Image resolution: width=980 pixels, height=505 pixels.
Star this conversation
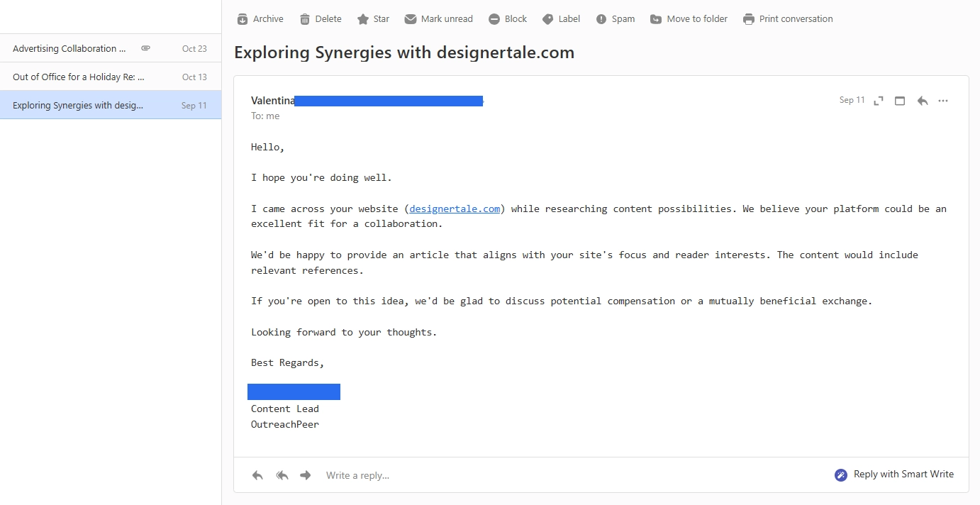pos(373,19)
